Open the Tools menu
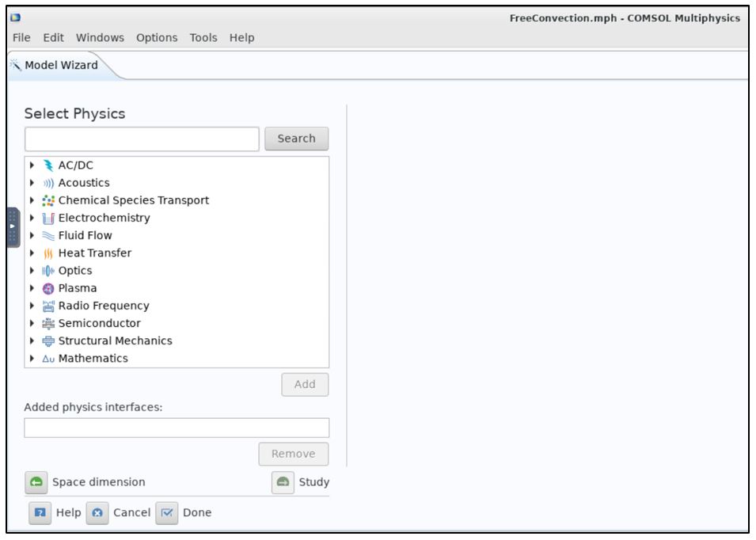756x540 pixels. pyautogui.click(x=203, y=37)
